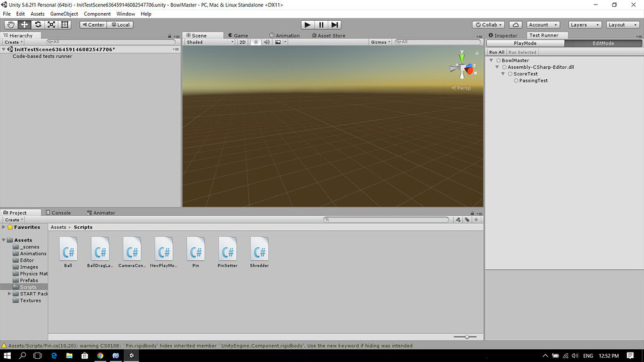Open the GameObject menu

63,14
